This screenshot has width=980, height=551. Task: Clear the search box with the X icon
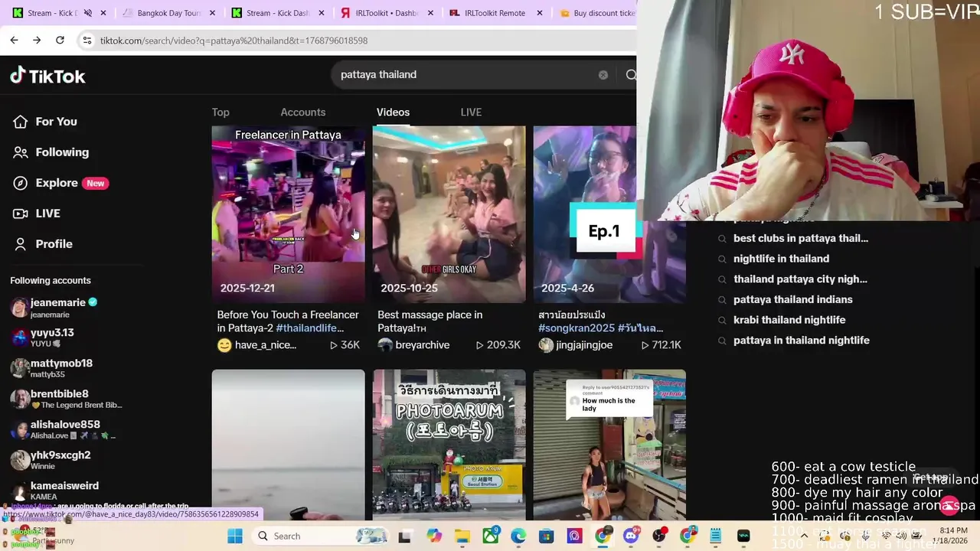pos(603,75)
